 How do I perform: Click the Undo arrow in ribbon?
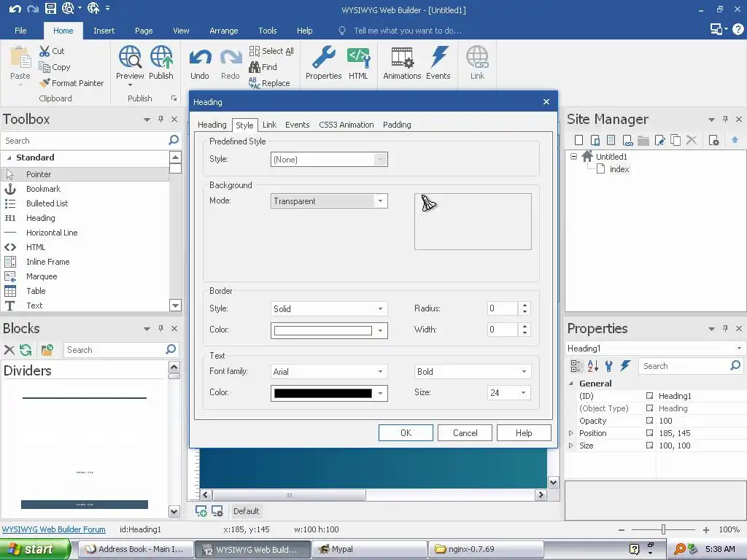(200, 58)
